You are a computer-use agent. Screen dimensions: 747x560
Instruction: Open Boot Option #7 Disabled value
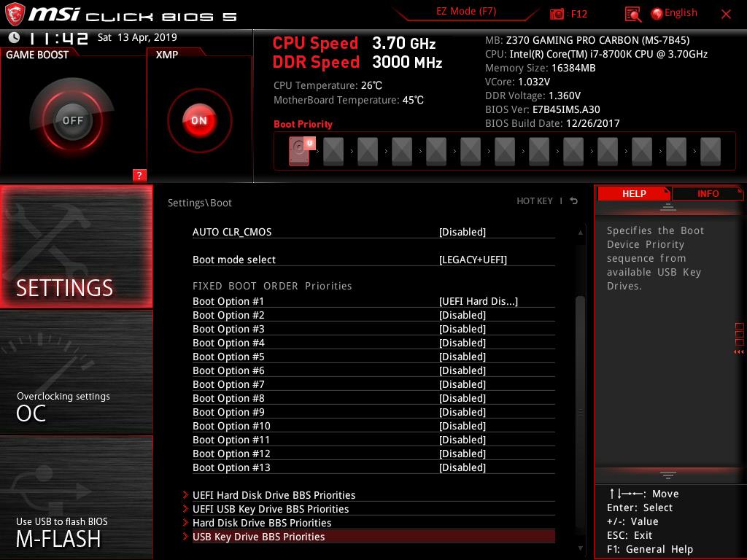pyautogui.click(x=462, y=384)
